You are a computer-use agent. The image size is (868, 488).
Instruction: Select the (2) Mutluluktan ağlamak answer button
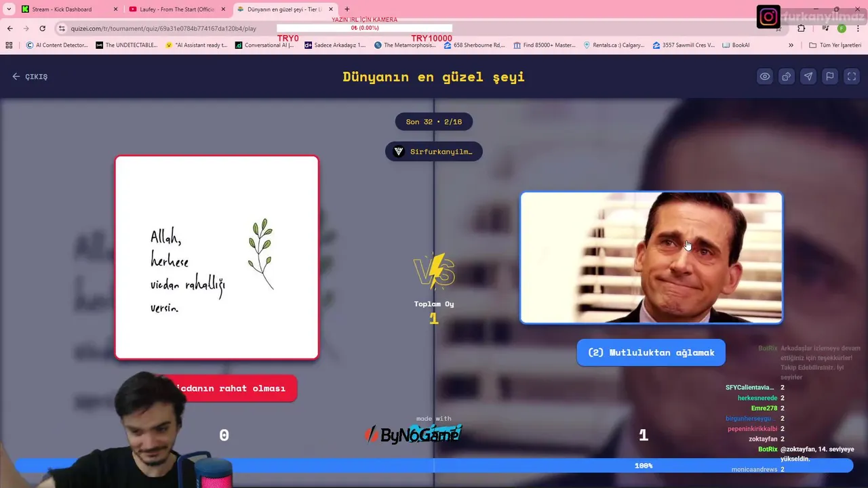pos(651,352)
